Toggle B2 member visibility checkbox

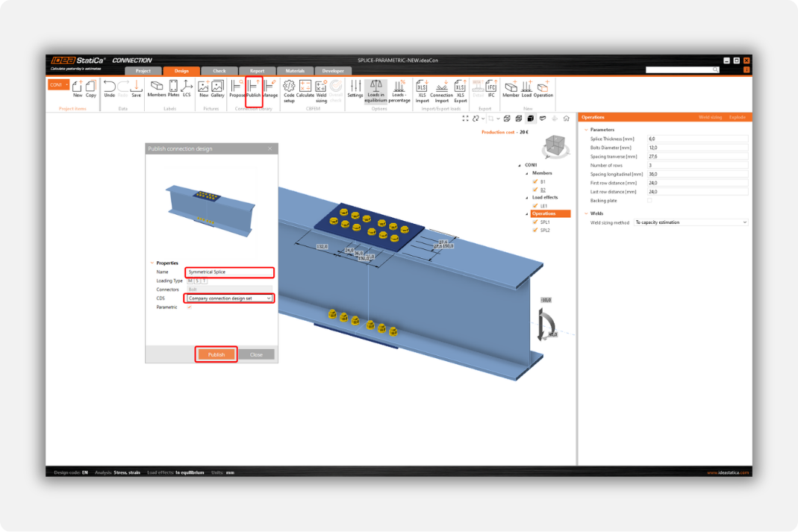(535, 190)
